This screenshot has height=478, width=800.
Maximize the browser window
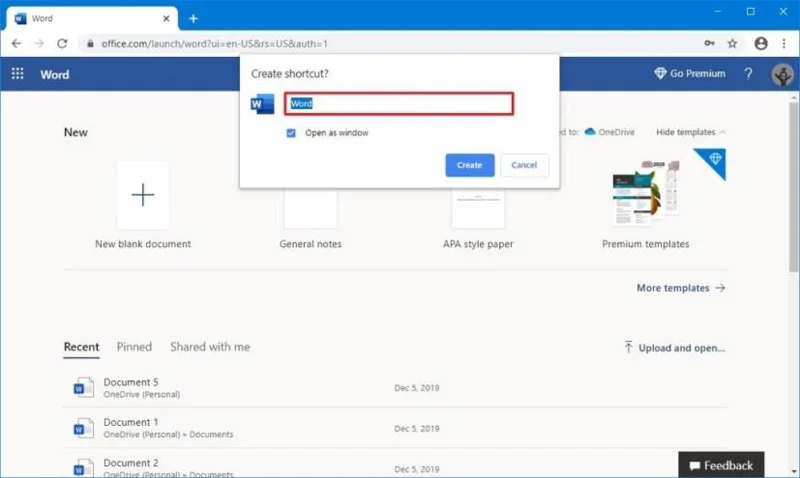[x=751, y=11]
